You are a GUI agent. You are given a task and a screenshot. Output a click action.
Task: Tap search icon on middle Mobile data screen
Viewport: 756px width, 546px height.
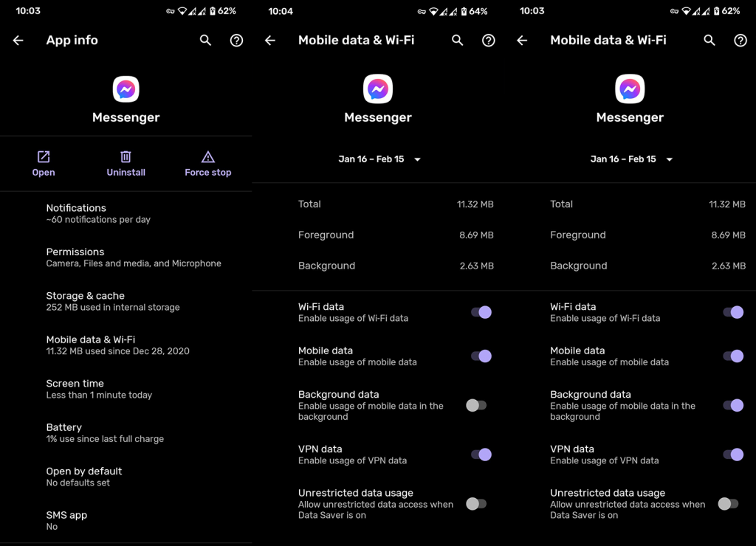tap(458, 41)
